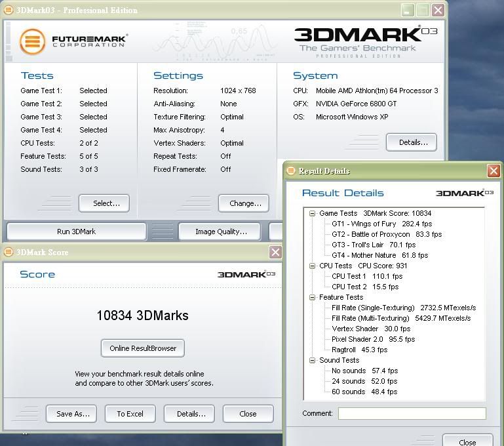Image resolution: width=504 pixels, height=446 pixels.
Task: Click the Feature Tests tree label
Action: tap(341, 297)
